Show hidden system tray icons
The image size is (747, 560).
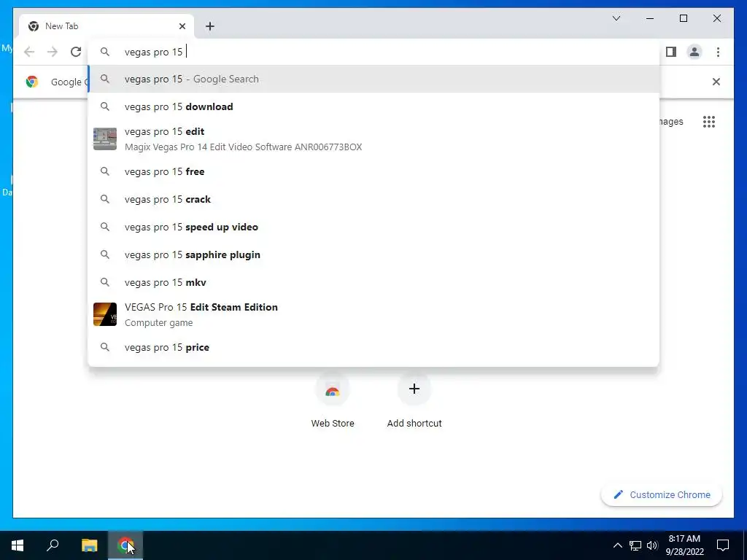point(617,545)
